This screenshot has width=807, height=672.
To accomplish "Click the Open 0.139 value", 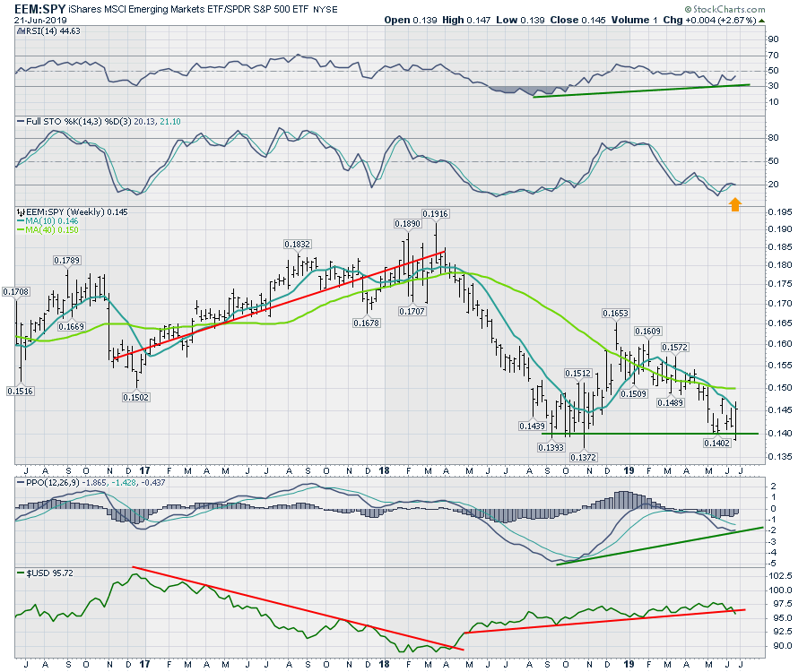I will (410, 20).
